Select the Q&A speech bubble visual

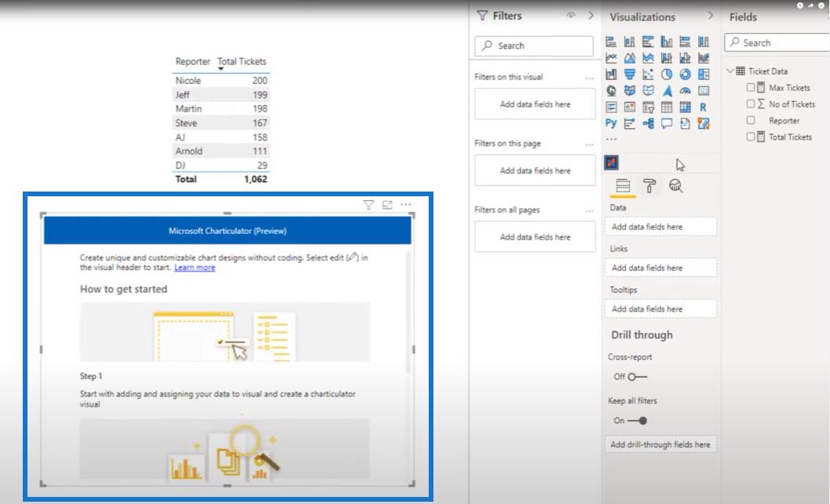pos(667,123)
